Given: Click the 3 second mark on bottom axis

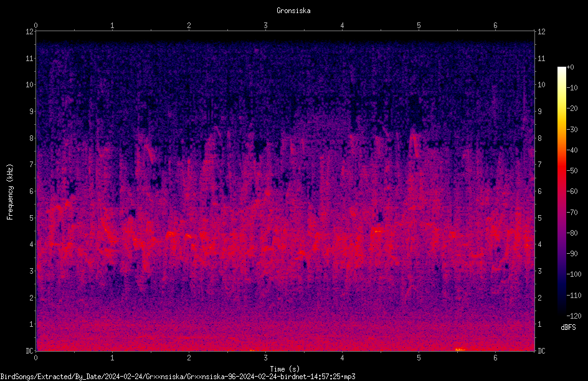Looking at the screenshot, I should click(265, 358).
